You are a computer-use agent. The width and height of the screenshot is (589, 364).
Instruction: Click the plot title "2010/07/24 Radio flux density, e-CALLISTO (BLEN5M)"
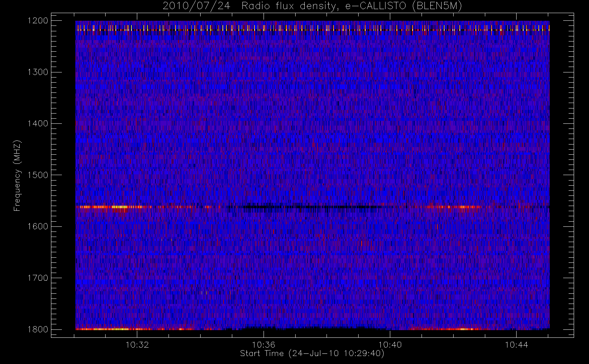tap(312, 6)
